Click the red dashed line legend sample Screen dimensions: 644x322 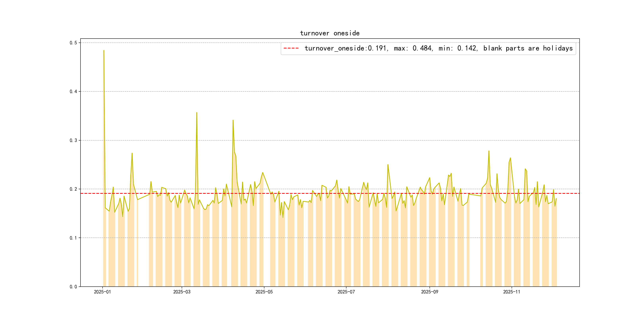pyautogui.click(x=291, y=48)
